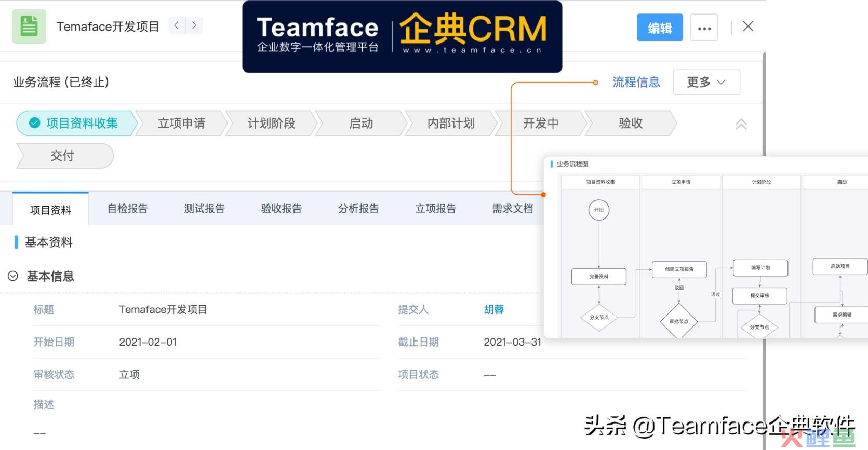
Task: Open submitter 胡蓉 link
Action: pos(494,309)
